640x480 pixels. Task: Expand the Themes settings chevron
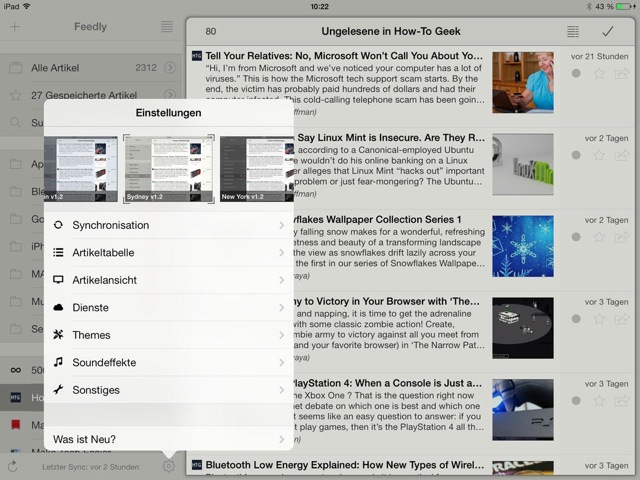[x=281, y=335]
